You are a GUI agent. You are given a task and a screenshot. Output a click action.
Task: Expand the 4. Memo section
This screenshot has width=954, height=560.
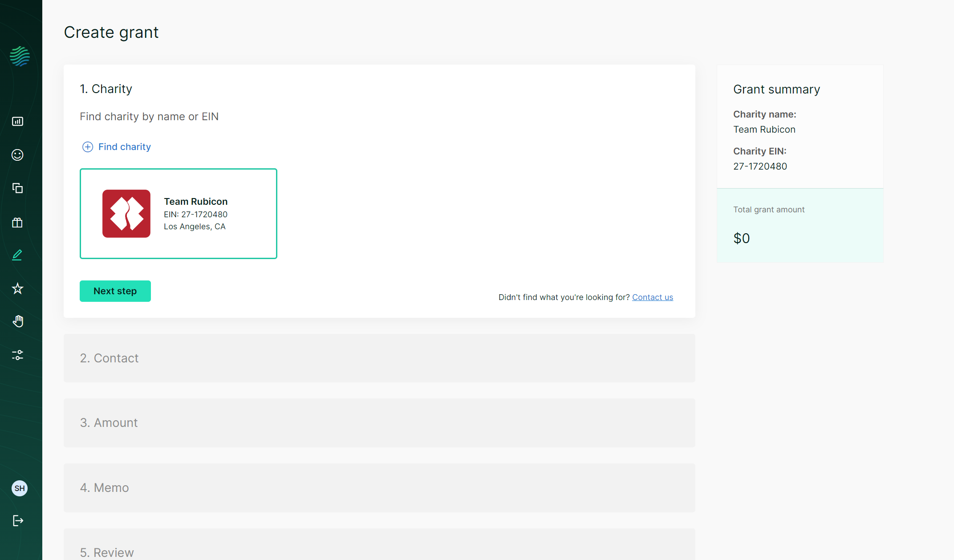[379, 488]
